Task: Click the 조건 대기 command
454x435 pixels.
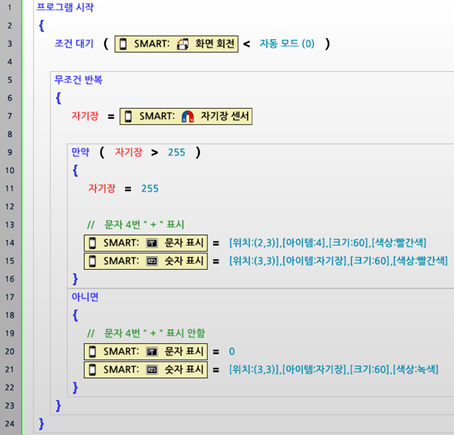Action: [74, 44]
